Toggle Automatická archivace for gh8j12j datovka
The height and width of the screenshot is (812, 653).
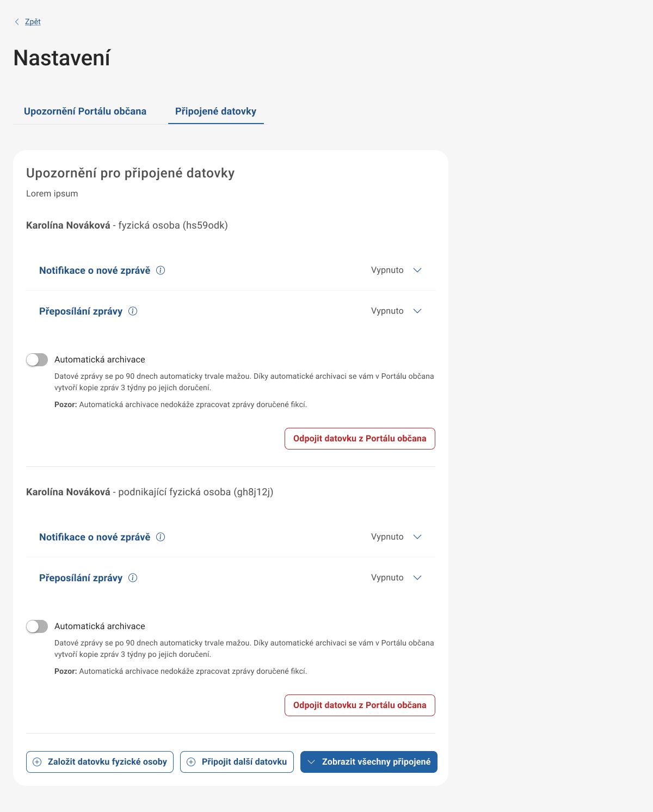[x=37, y=626]
